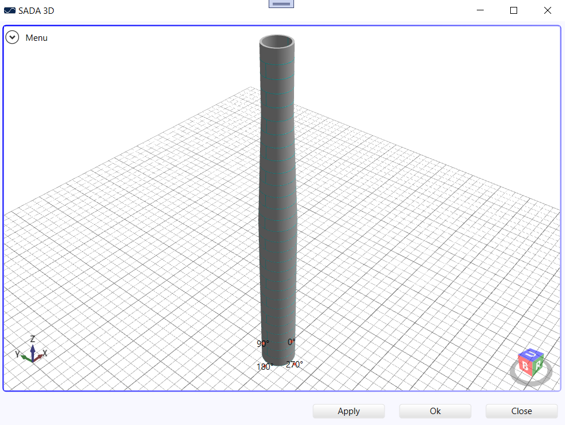This screenshot has width=565, height=425.
Task: Expand the Menu chevron
Action: [12, 37]
